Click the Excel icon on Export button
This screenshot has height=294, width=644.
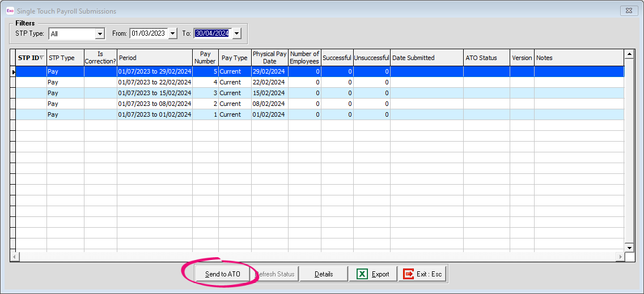[362, 274]
